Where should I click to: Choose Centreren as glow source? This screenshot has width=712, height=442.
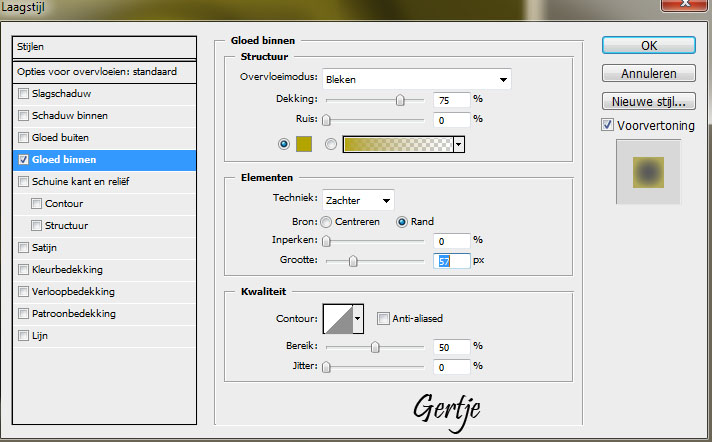coord(326,222)
